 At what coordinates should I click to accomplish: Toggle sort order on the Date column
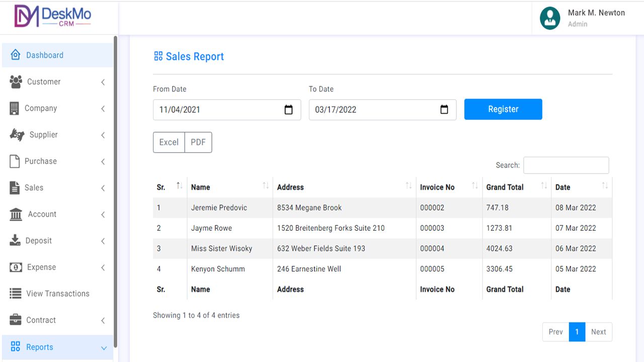coord(605,187)
